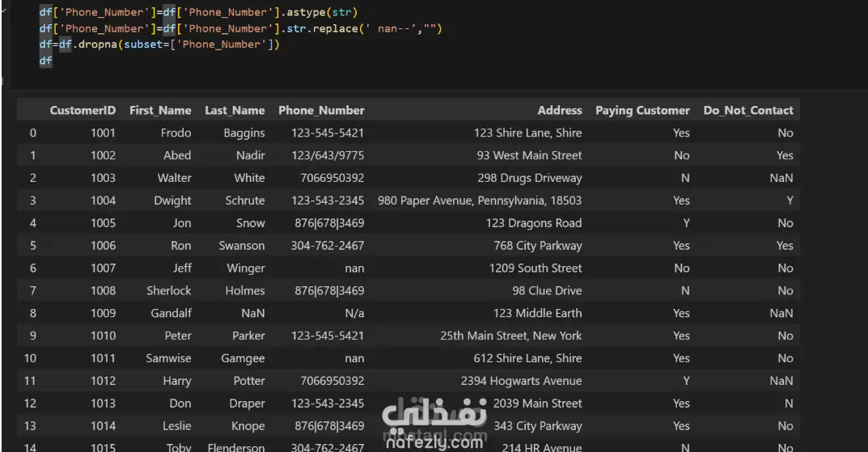Click the address 93 West Main Street
Screen dimensions: 868x452
529,155
